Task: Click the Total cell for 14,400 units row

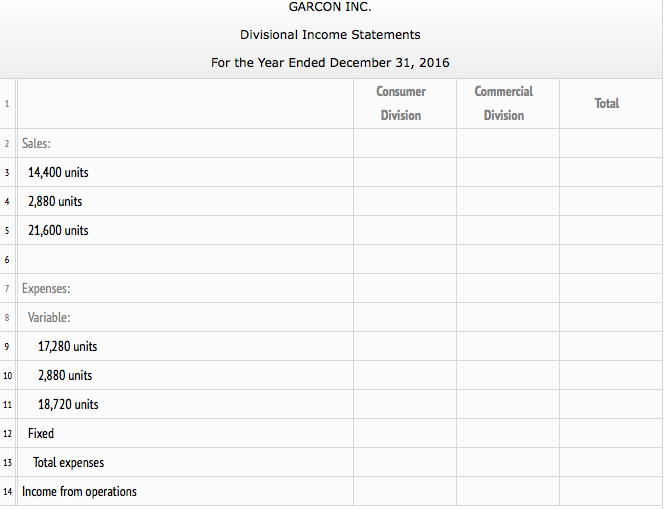Action: point(611,172)
